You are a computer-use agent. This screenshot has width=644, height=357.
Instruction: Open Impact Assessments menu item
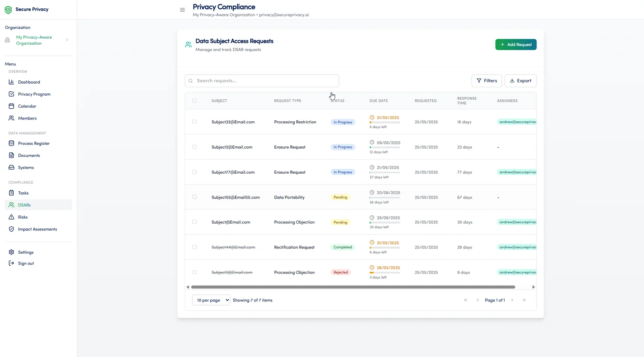pyautogui.click(x=38, y=229)
